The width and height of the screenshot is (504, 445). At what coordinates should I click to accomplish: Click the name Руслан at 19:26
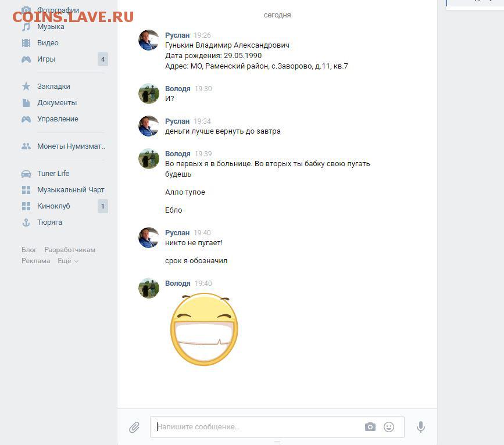tap(177, 35)
